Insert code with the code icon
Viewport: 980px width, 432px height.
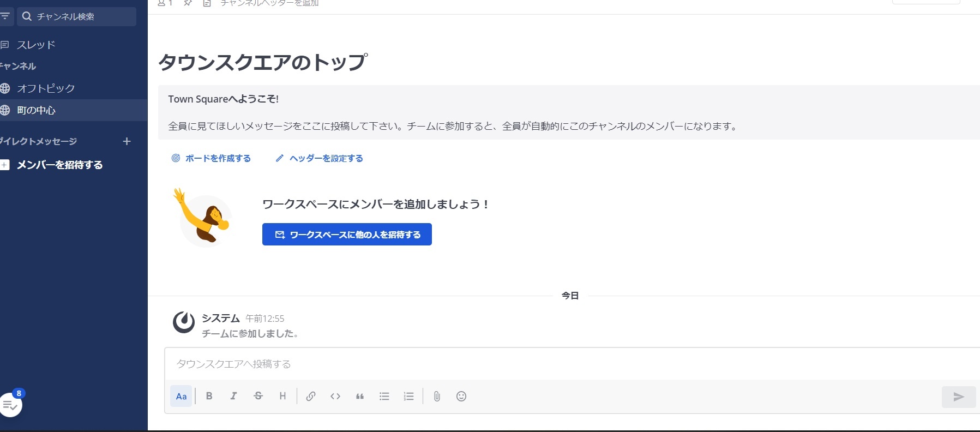point(335,397)
